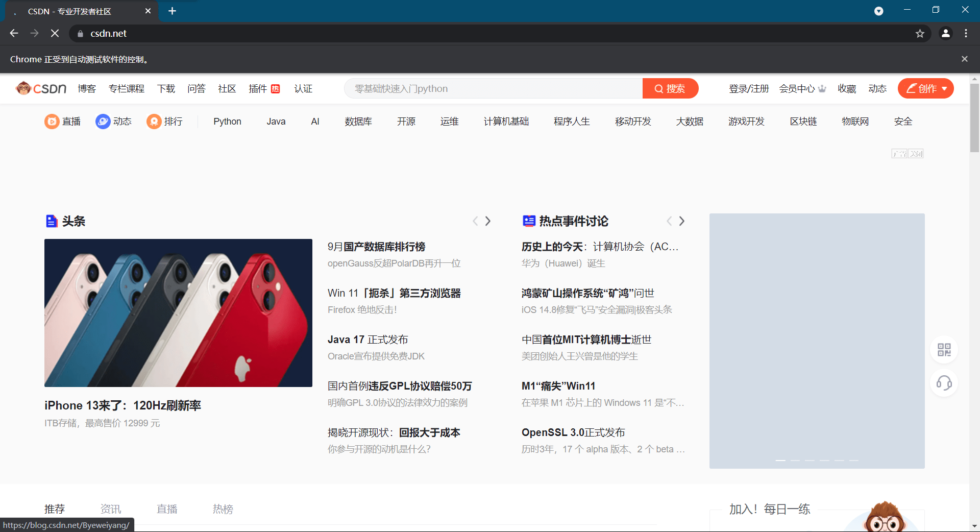Select the 运维 category
This screenshot has width=980, height=532.
tap(450, 122)
